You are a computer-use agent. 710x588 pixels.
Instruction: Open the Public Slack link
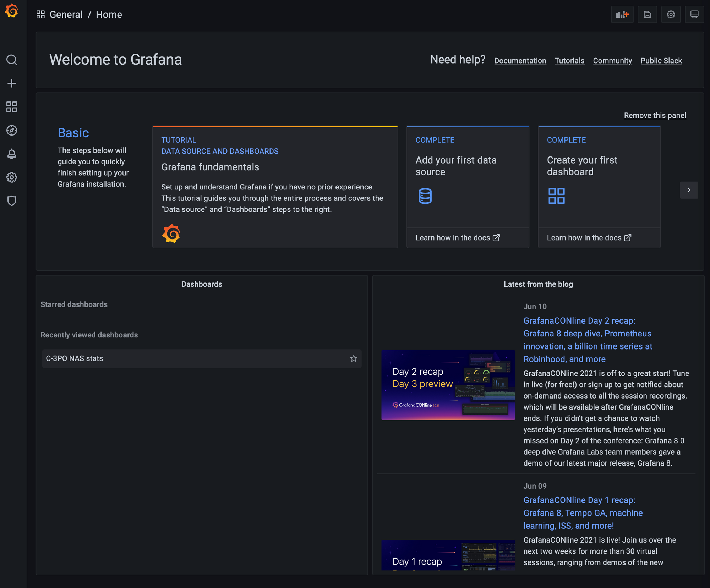coord(661,61)
